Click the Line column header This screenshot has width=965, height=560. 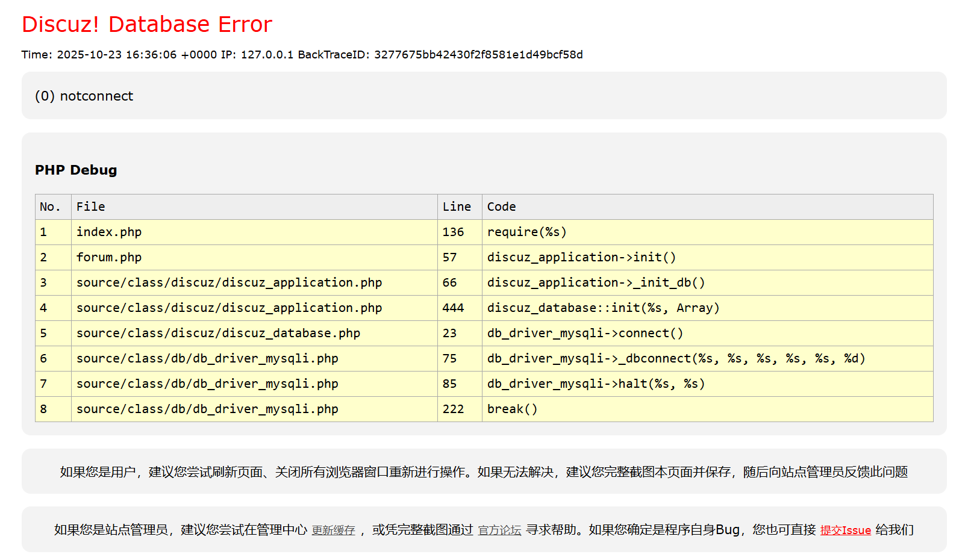tap(457, 207)
